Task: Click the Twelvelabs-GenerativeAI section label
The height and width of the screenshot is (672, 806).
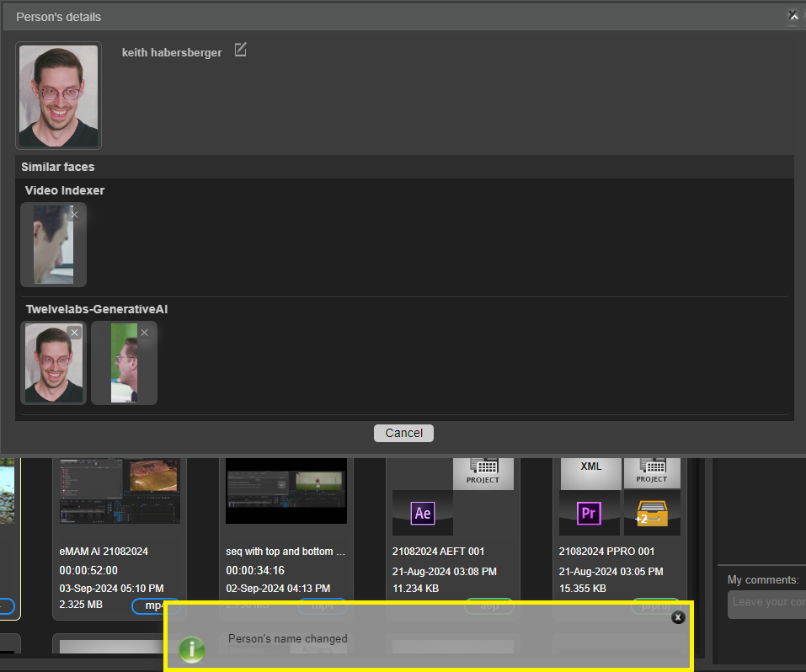Action: (97, 309)
